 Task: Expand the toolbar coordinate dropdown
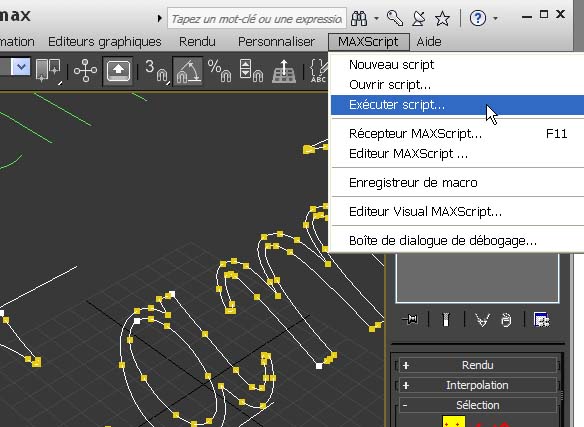[x=21, y=67]
